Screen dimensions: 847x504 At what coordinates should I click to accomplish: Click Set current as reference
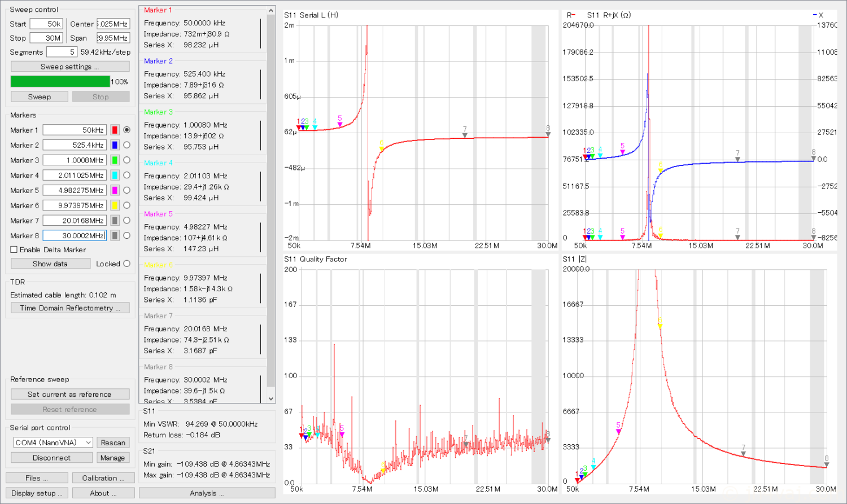click(70, 395)
